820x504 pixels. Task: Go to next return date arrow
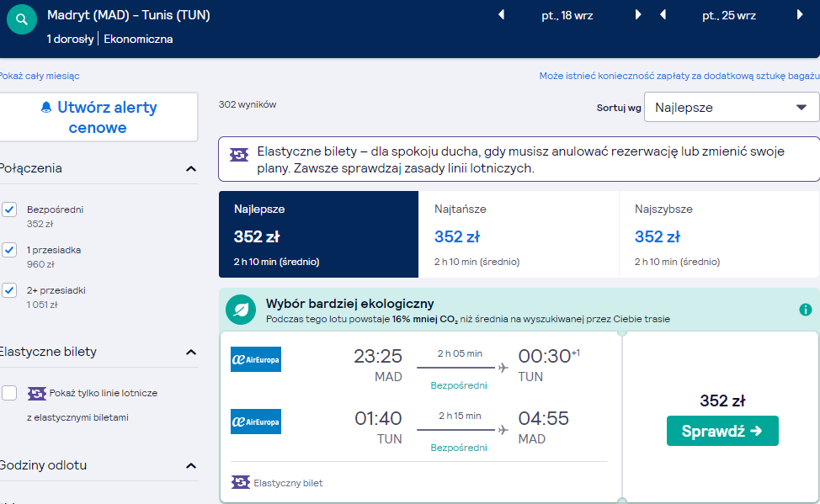800,14
